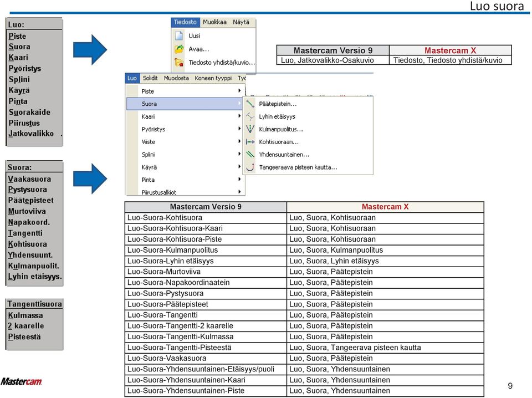The image size is (532, 398).
Task: Click Piirustus in the Luo: panel
Action: [24, 123]
